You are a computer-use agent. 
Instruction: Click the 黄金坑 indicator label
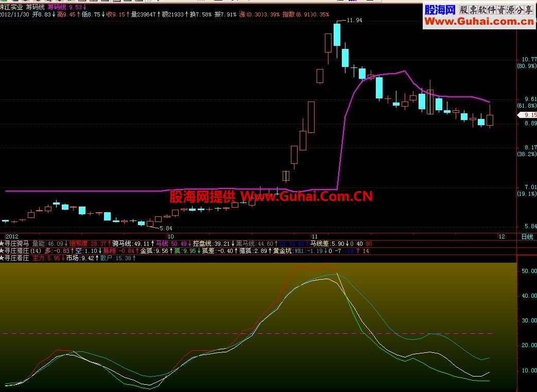[x=284, y=251]
